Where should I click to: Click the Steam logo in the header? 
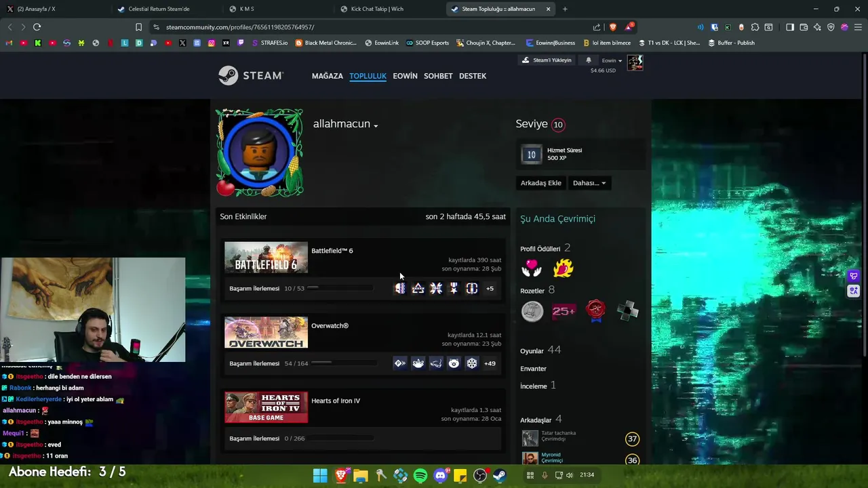250,75
